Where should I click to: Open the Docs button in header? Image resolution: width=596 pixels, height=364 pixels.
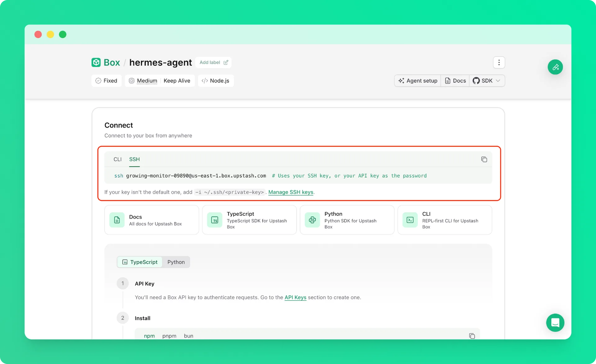tap(455, 81)
